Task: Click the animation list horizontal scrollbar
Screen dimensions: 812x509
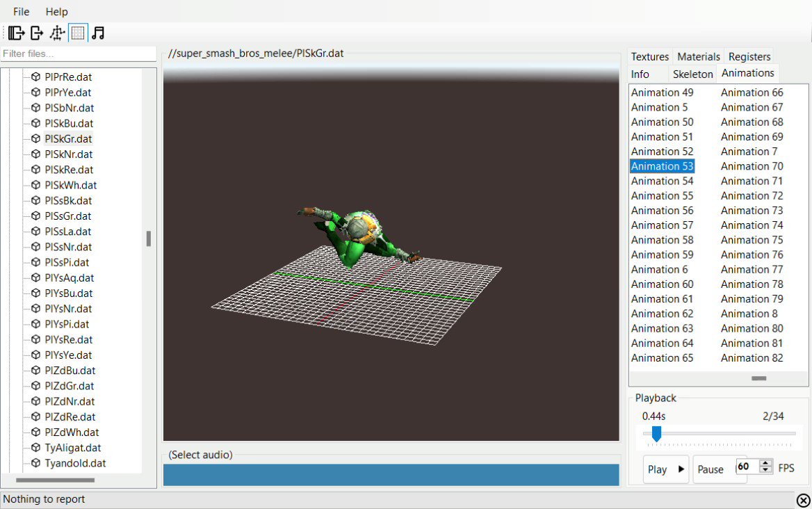Action: click(758, 378)
